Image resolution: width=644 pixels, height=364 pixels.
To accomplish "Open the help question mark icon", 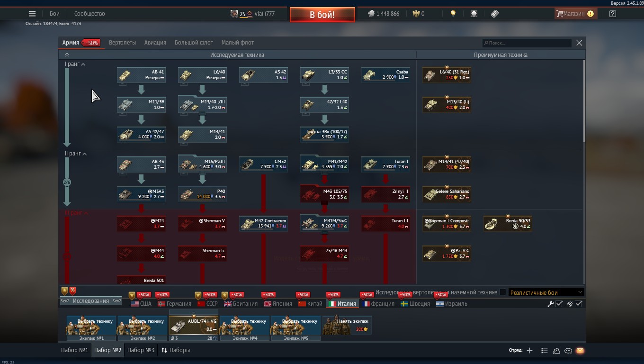I will coord(613,14).
